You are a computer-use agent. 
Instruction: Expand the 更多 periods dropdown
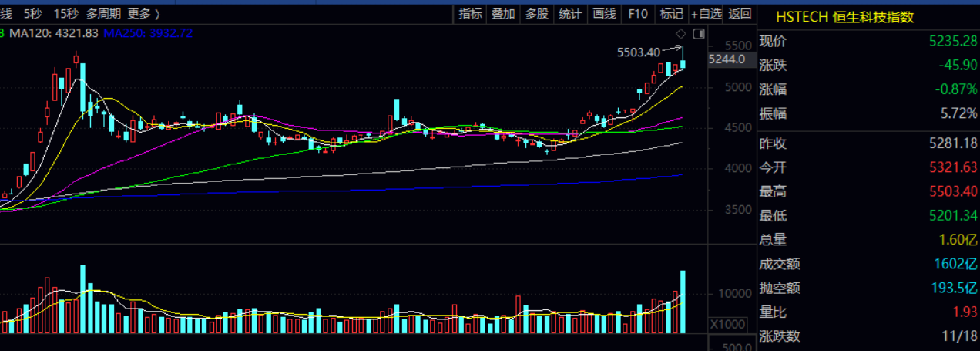point(144,13)
